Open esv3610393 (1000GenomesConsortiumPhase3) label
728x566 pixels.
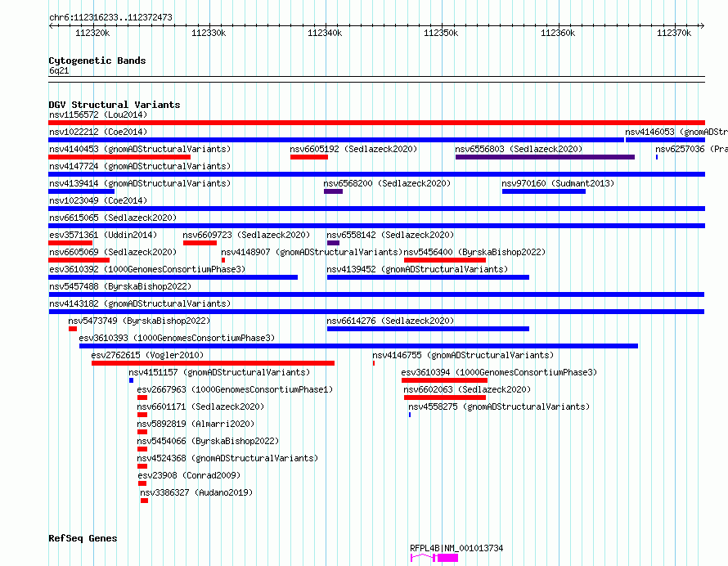tap(177, 338)
